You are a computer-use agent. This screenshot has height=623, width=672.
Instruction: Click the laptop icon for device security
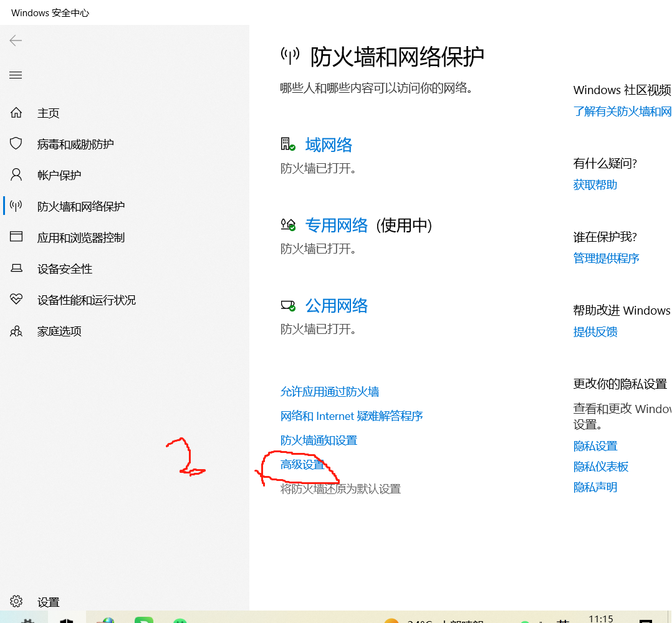(x=16, y=269)
